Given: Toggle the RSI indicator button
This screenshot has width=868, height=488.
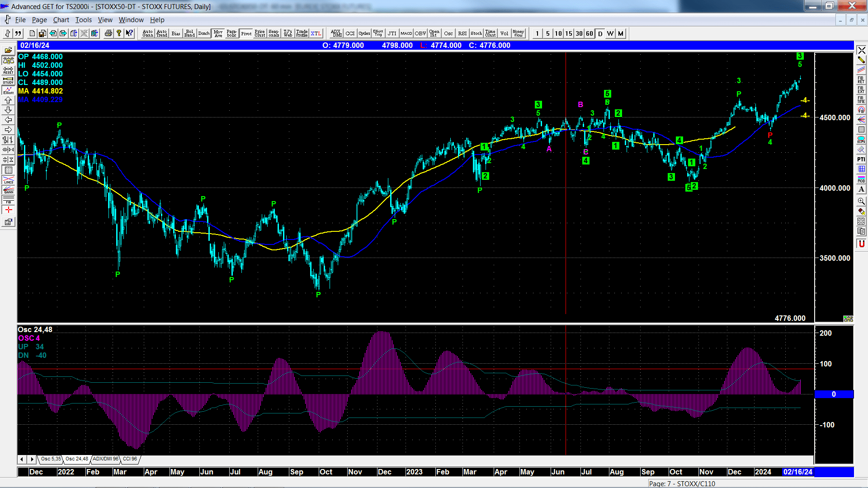Looking at the screenshot, I should [x=462, y=33].
